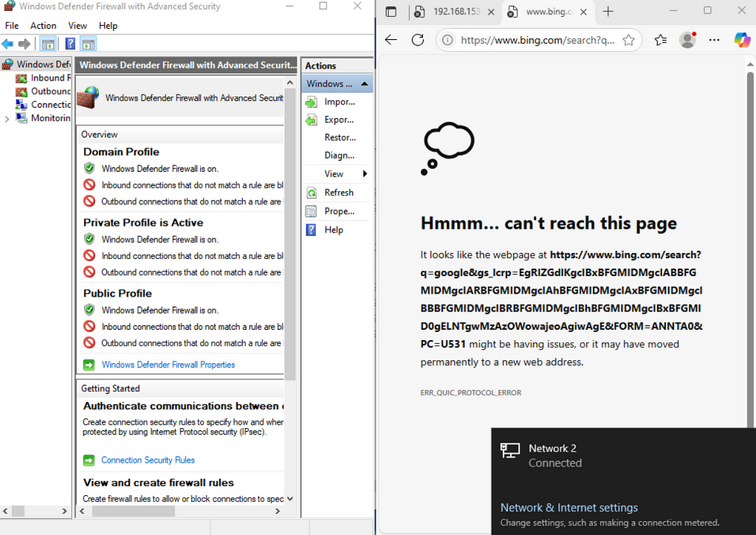Image resolution: width=756 pixels, height=535 pixels.
Task: Toggle the console tree pane icon
Action: click(x=48, y=44)
